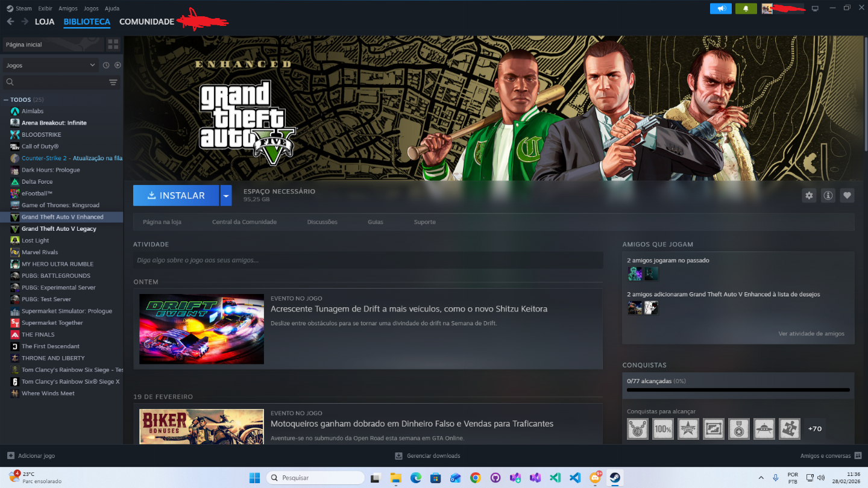868x488 pixels.
Task: Open Central da Comunidade tab
Action: click(x=244, y=222)
